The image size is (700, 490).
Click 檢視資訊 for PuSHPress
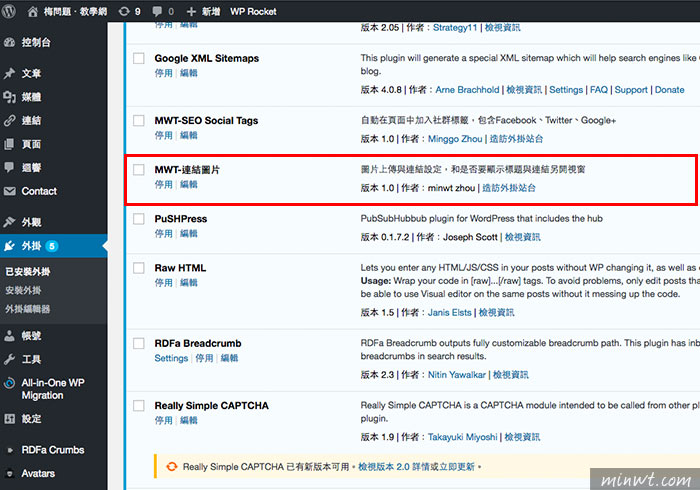522,237
